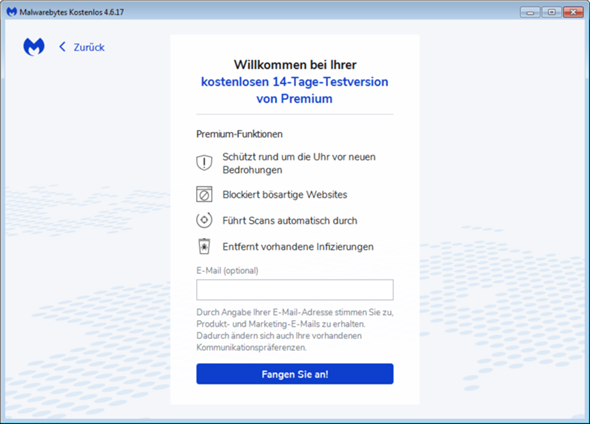Click the 'Premium-Funktionen' heading text

pyautogui.click(x=239, y=134)
